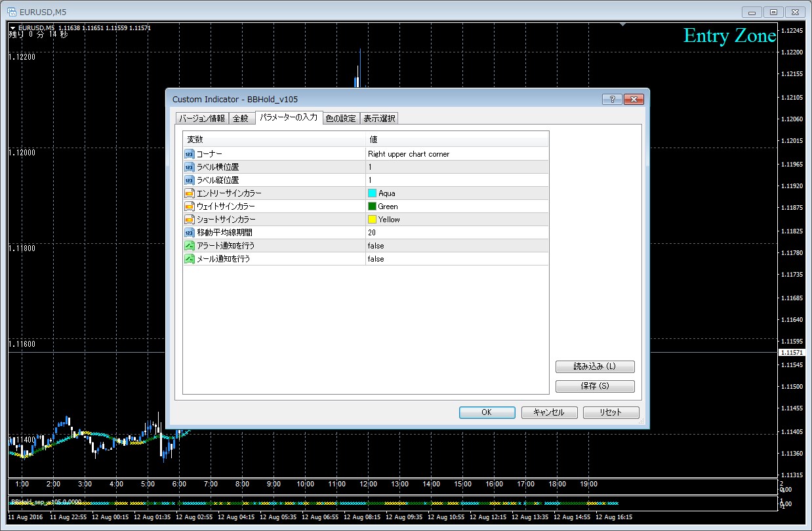Viewport: 812px width, 531px height.
Task: Select the Right upper chart corner value
Action: 409,154
